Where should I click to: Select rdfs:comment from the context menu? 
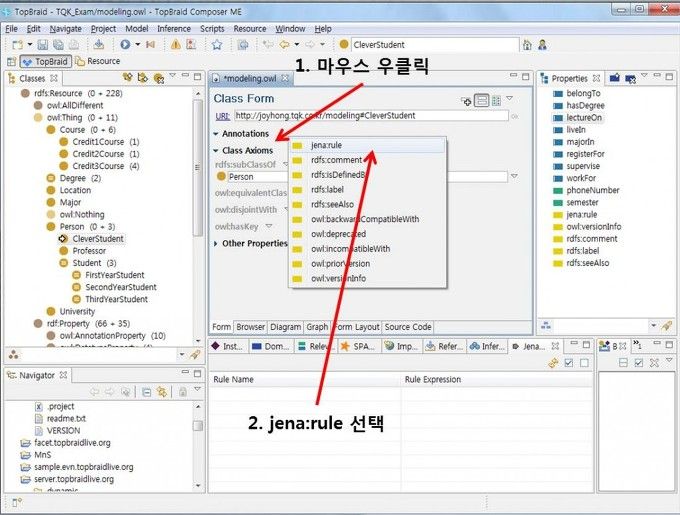click(x=367, y=160)
